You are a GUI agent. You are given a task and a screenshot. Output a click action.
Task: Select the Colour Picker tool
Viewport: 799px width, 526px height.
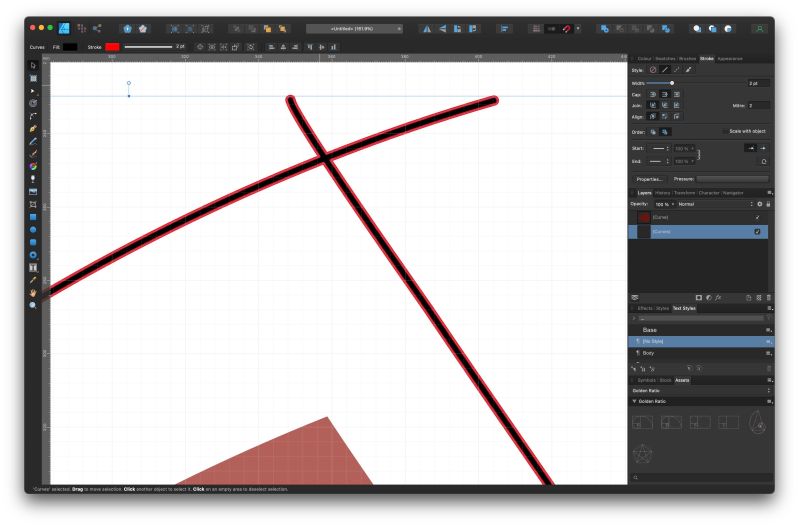[x=33, y=280]
